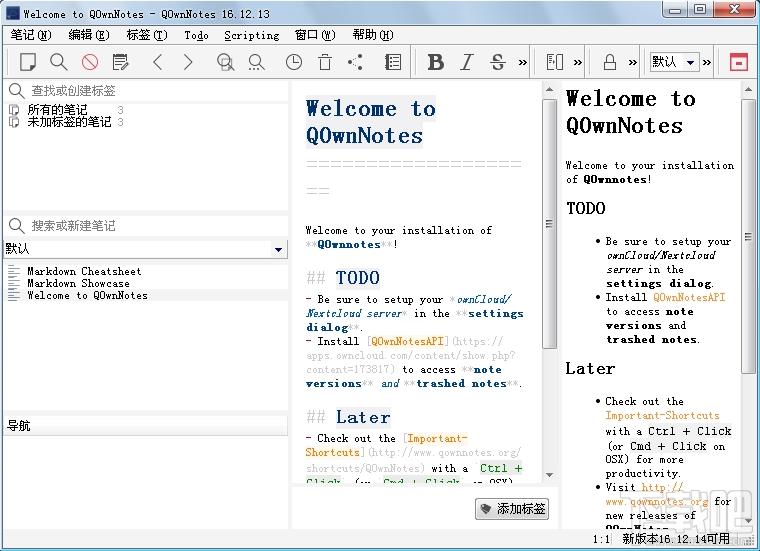This screenshot has height=551, width=760.
Task: Select the Welcome to QOwnNotes note
Action: pyautogui.click(x=87, y=296)
